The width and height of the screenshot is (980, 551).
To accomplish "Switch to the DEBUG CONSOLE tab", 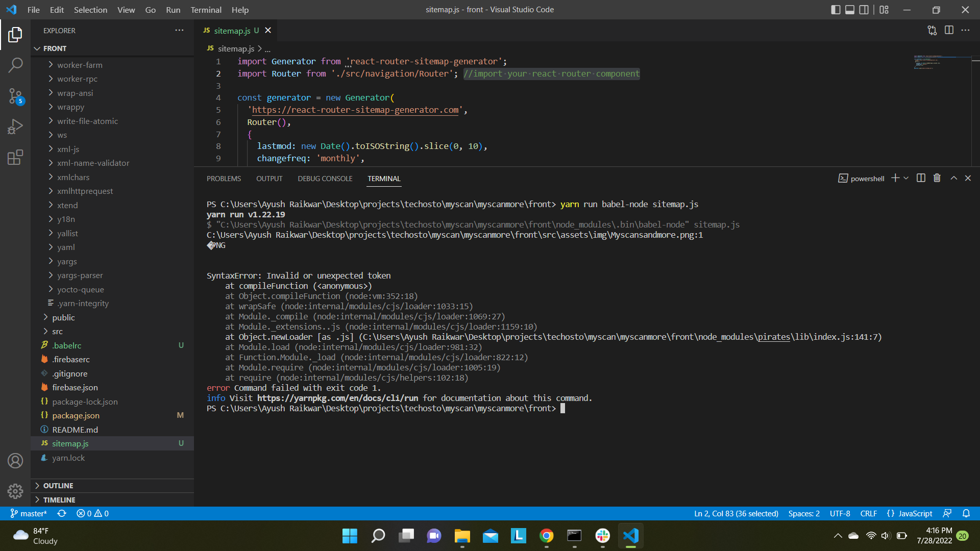I will [x=325, y=179].
